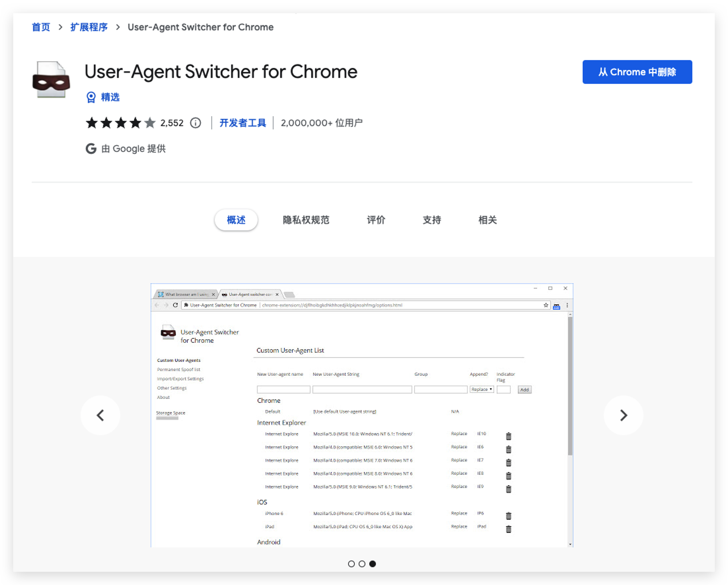728x585 pixels.
Task: Show the next screenshot with right arrow
Action: coord(623,415)
